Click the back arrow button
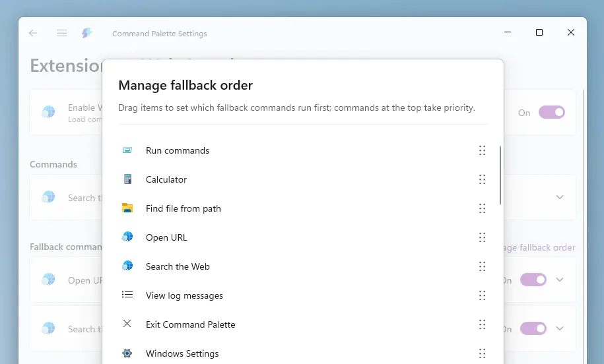Image resolution: width=604 pixels, height=364 pixels. point(33,33)
